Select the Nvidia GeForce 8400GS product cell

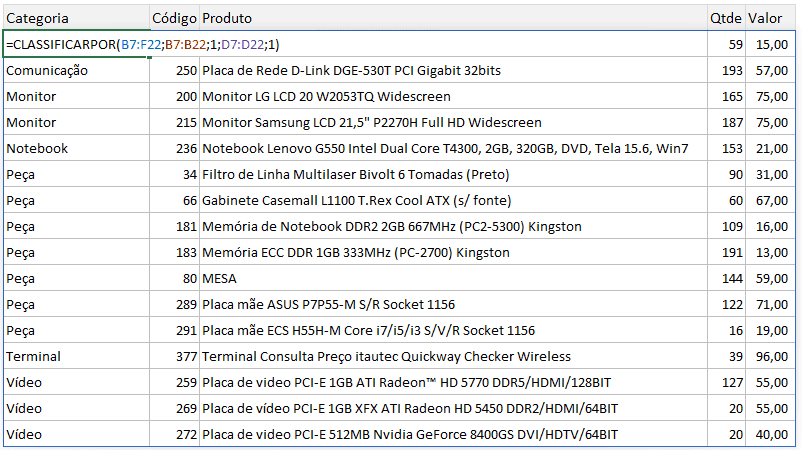pos(453,434)
